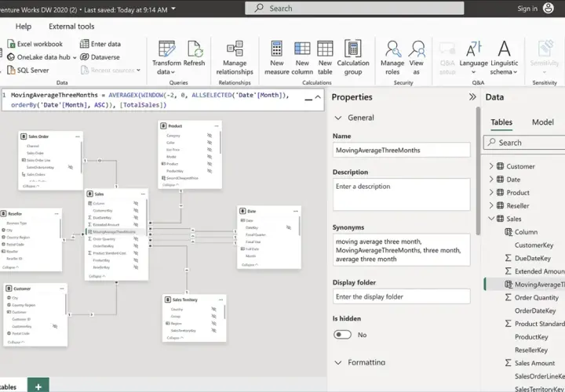
Task: Open Linguistic schema menu
Action: click(504, 57)
